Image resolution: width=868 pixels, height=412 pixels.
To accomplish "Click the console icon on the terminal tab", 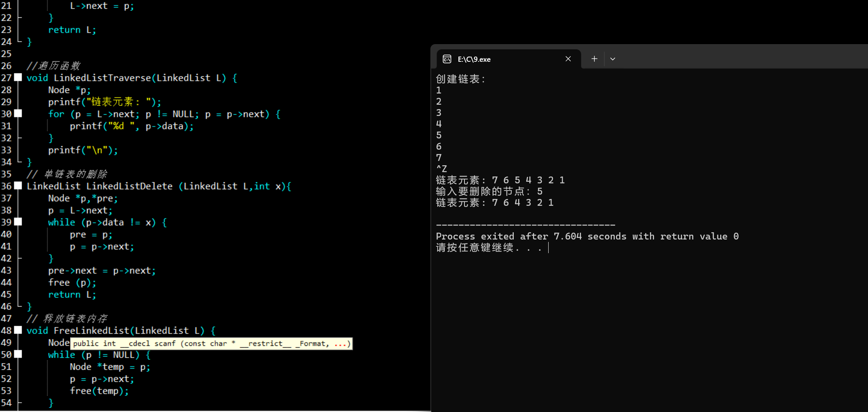I will pyautogui.click(x=447, y=59).
